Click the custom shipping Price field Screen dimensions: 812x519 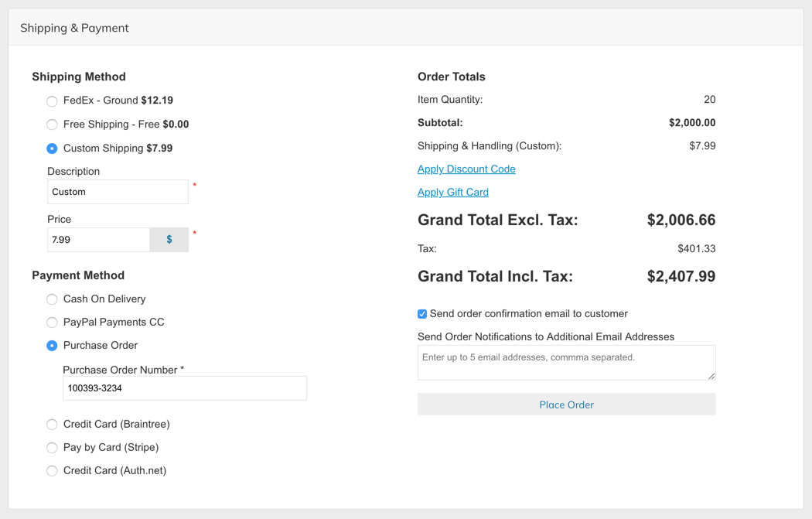point(98,240)
